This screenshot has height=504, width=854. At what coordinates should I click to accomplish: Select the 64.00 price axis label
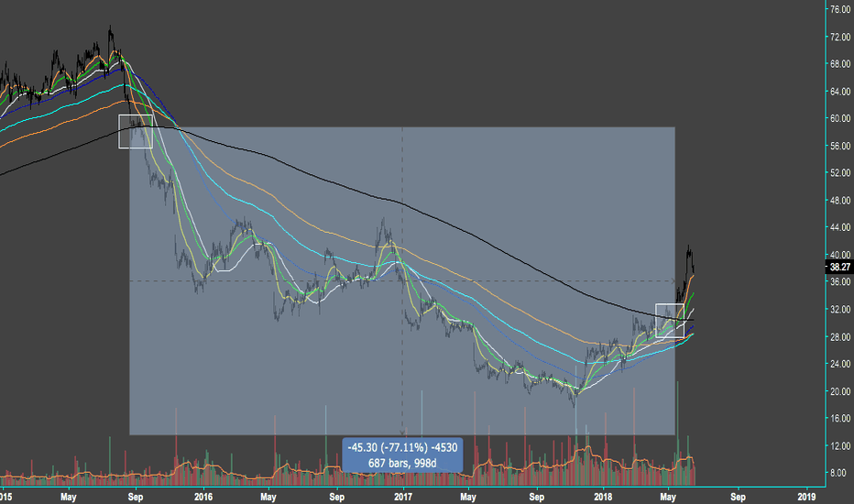840,91
